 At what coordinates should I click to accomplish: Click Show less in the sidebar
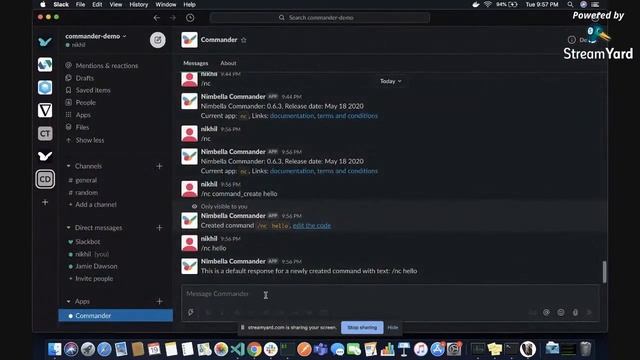pyautogui.click(x=89, y=140)
